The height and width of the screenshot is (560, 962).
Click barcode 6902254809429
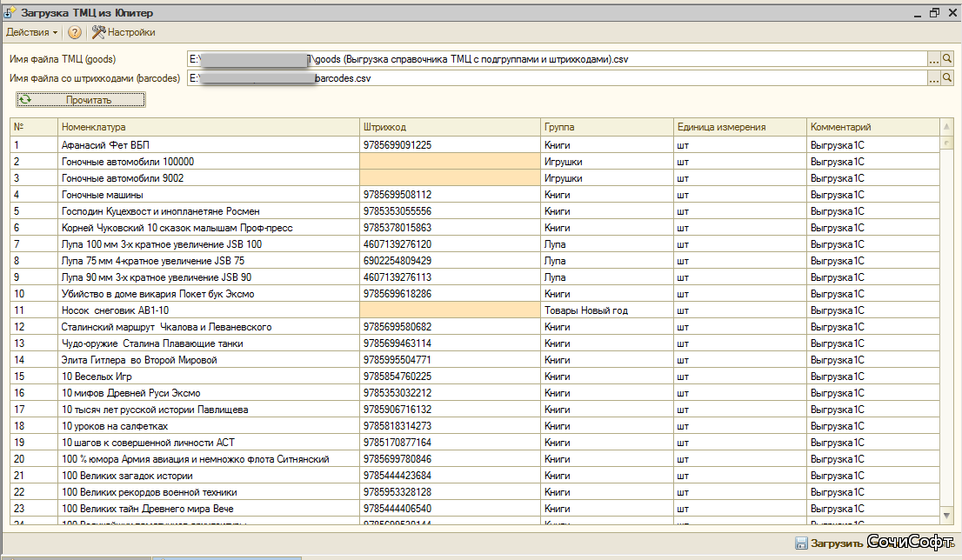point(397,261)
